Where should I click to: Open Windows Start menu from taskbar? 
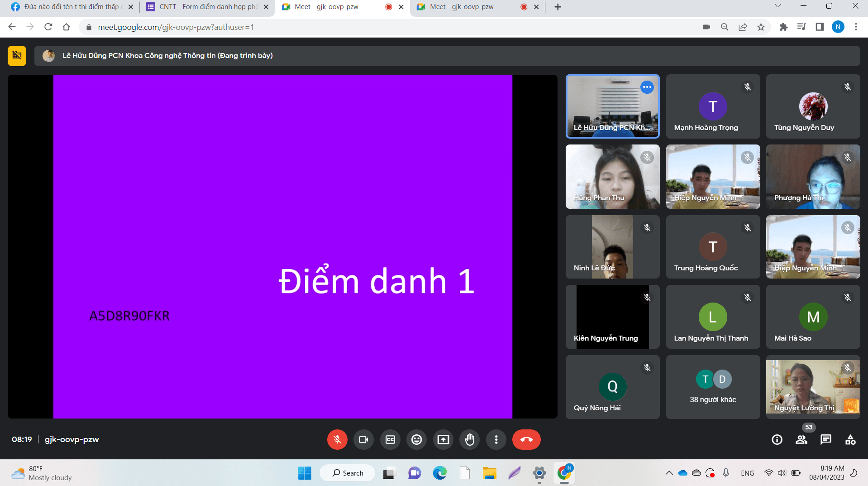(305, 473)
